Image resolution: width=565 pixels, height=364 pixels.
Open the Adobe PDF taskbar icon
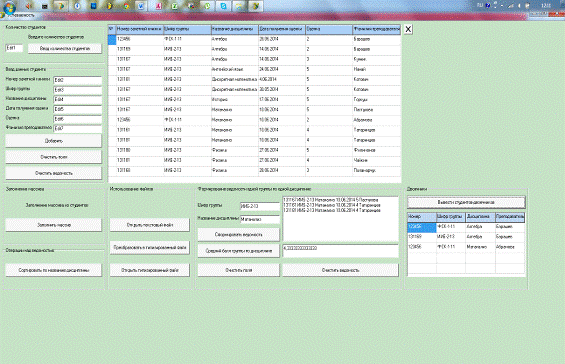click(159, 6)
